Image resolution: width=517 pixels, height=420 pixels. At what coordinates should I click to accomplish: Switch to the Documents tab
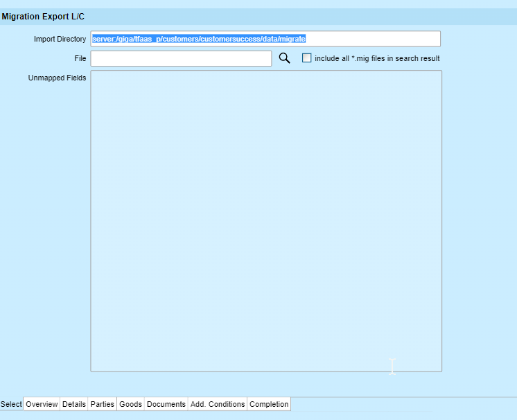(166, 404)
